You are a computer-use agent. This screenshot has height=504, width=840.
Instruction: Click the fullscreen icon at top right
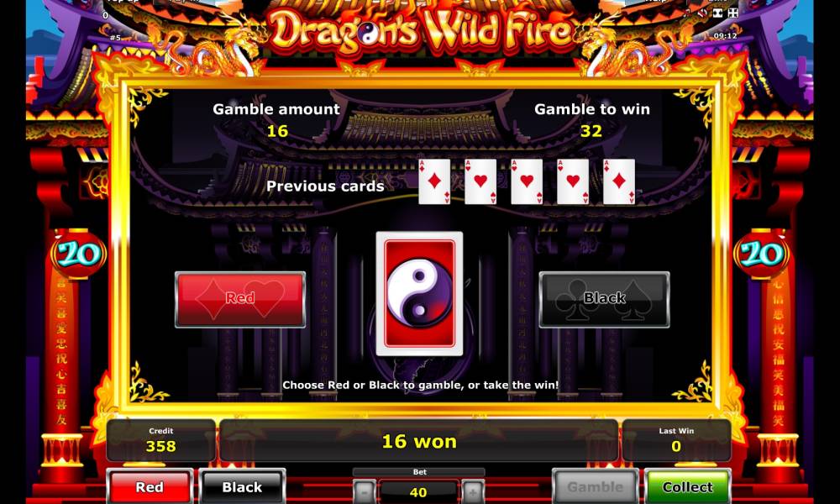(717, 13)
